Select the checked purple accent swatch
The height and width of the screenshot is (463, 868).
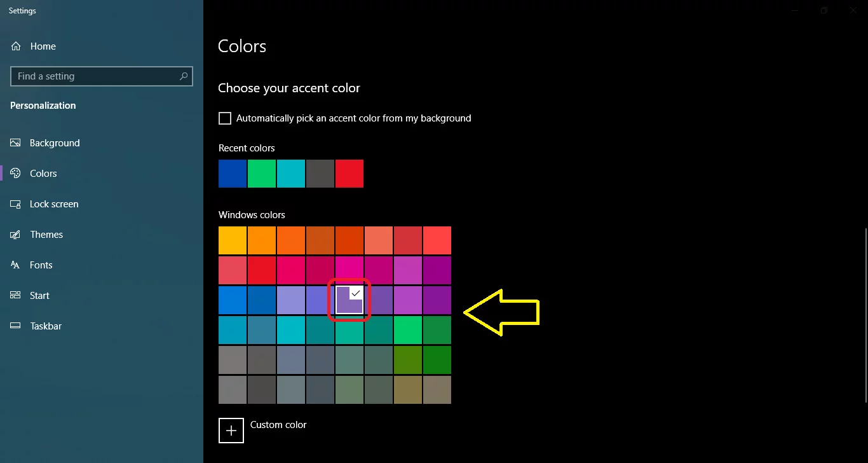tap(349, 300)
